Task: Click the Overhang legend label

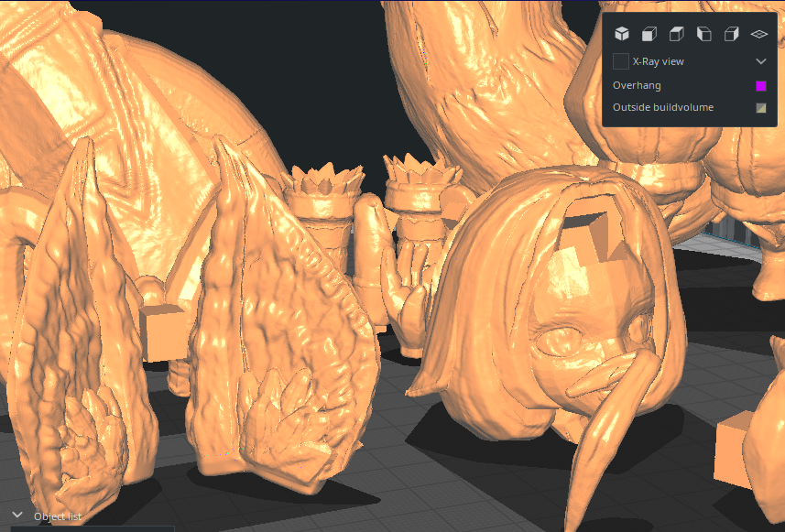Action: pyautogui.click(x=637, y=85)
